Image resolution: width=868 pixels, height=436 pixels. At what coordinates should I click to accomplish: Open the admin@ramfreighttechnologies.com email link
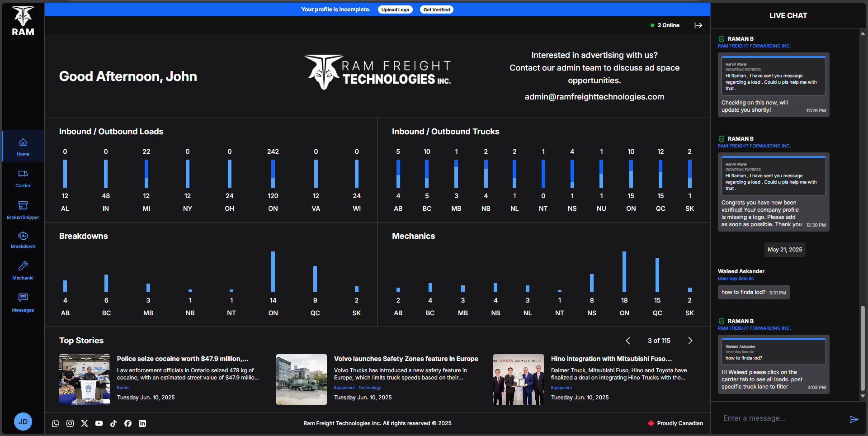click(594, 96)
